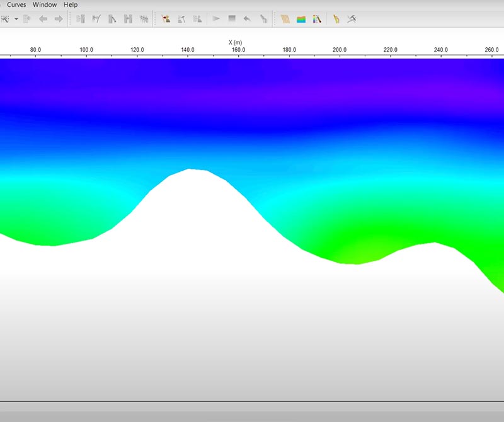Click the 260.0 tick label on X axis

491,50
